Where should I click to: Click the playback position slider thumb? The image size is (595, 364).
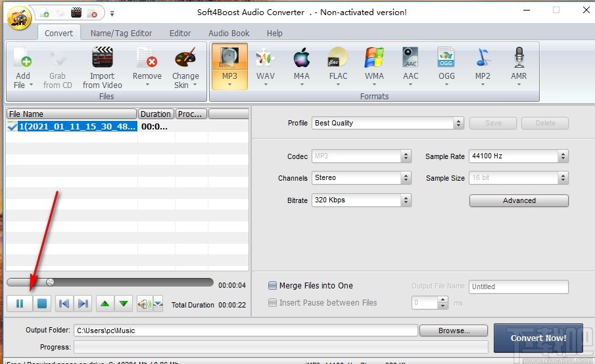50,282
